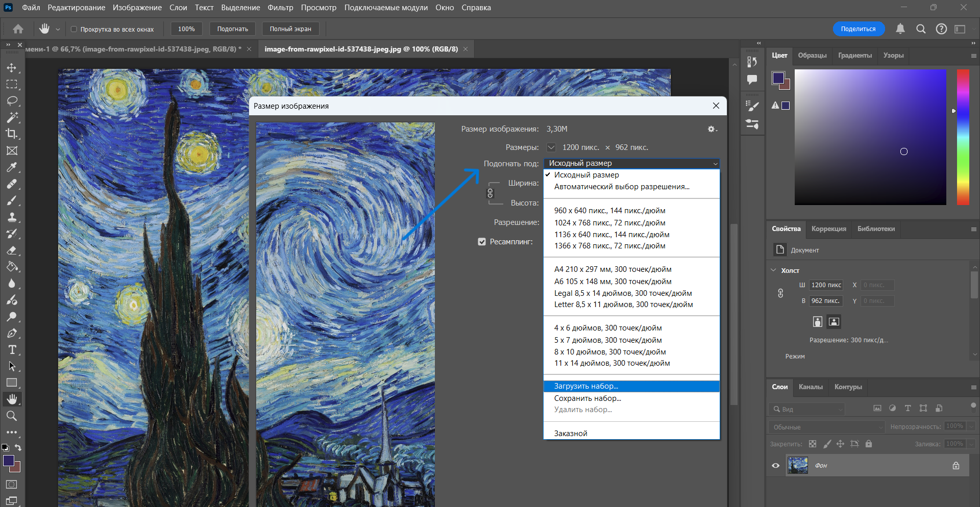Open Color panel options menu
The width and height of the screenshot is (980, 507).
click(x=973, y=56)
